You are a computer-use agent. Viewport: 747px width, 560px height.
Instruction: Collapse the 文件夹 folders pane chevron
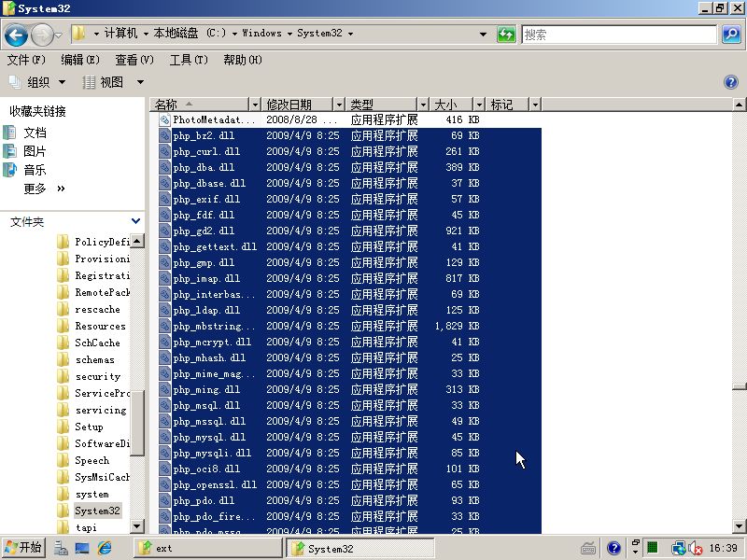click(135, 221)
